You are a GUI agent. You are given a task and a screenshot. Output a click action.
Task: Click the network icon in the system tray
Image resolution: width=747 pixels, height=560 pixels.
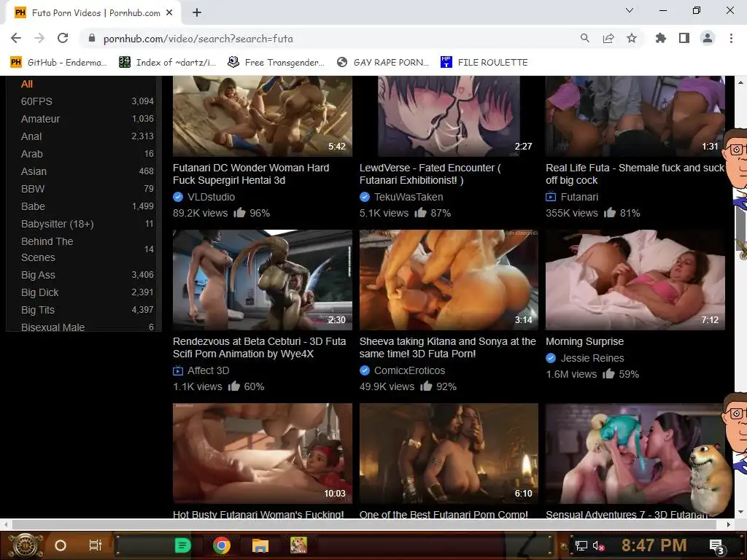tap(581, 545)
